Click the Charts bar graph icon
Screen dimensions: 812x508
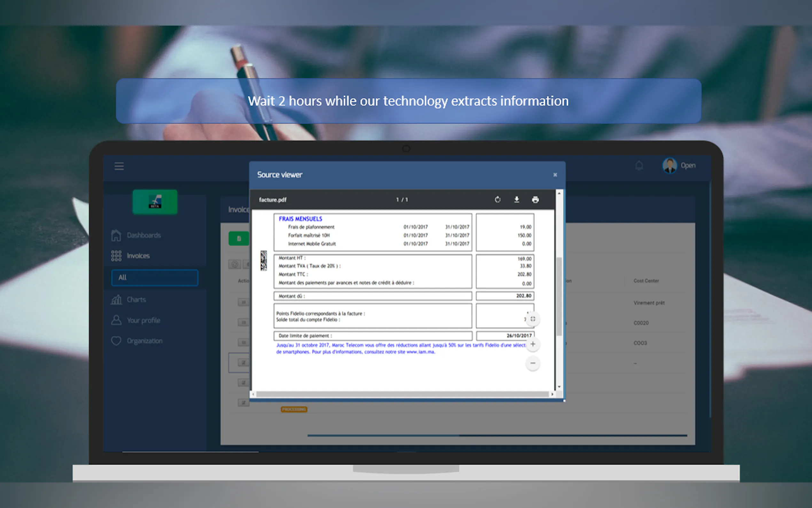pyautogui.click(x=116, y=299)
